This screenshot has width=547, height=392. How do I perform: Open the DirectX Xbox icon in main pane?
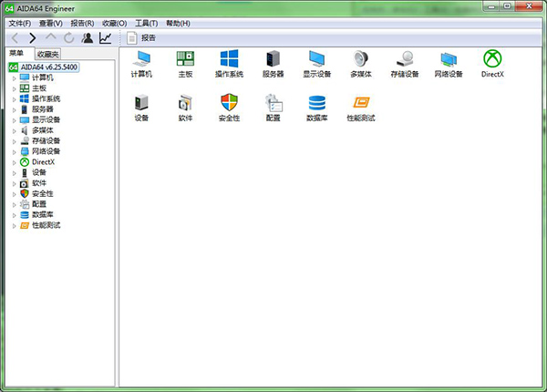(x=492, y=64)
